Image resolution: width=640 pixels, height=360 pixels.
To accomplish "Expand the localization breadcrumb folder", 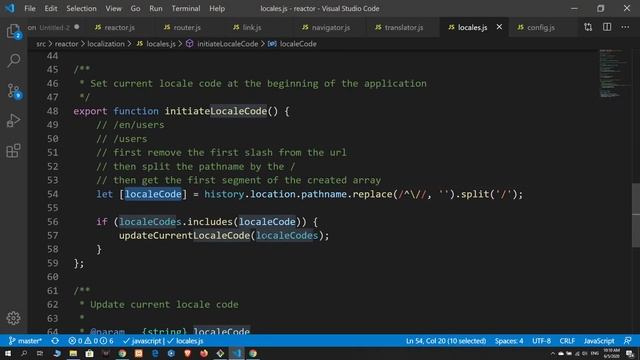I will [106, 44].
